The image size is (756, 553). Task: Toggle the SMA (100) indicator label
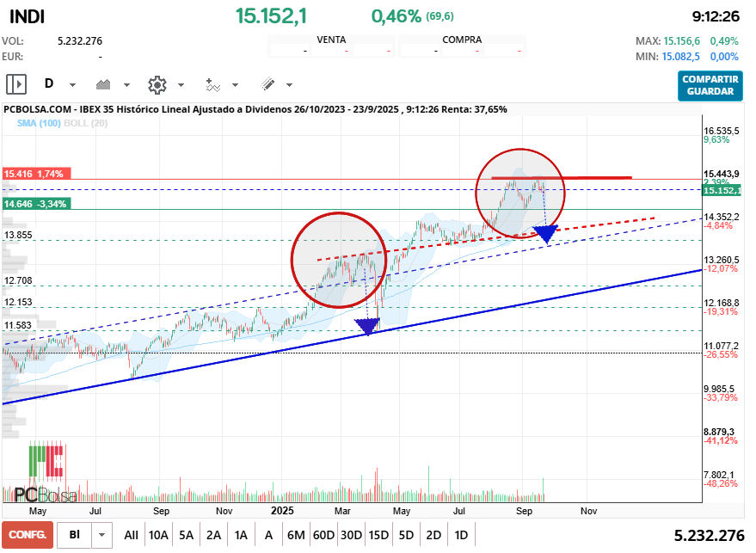point(39,123)
